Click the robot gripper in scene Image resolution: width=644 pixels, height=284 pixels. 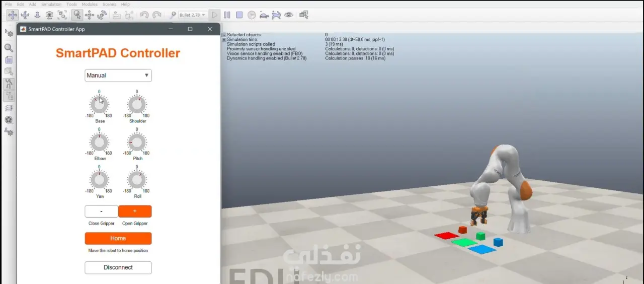click(x=478, y=216)
